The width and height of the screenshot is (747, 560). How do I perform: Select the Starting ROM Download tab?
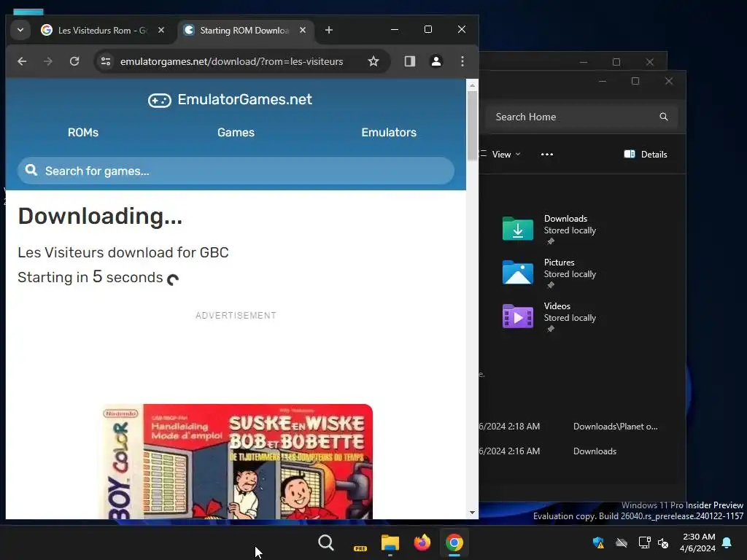click(245, 30)
